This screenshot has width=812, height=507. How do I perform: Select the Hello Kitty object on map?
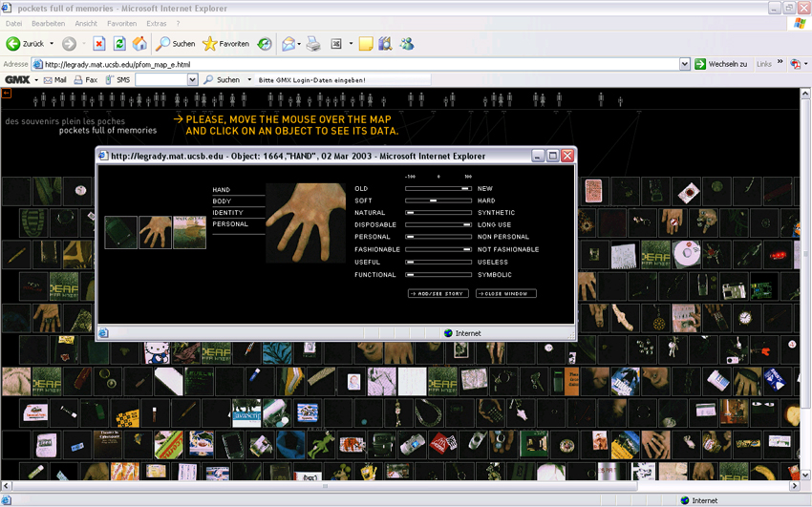[156, 352]
